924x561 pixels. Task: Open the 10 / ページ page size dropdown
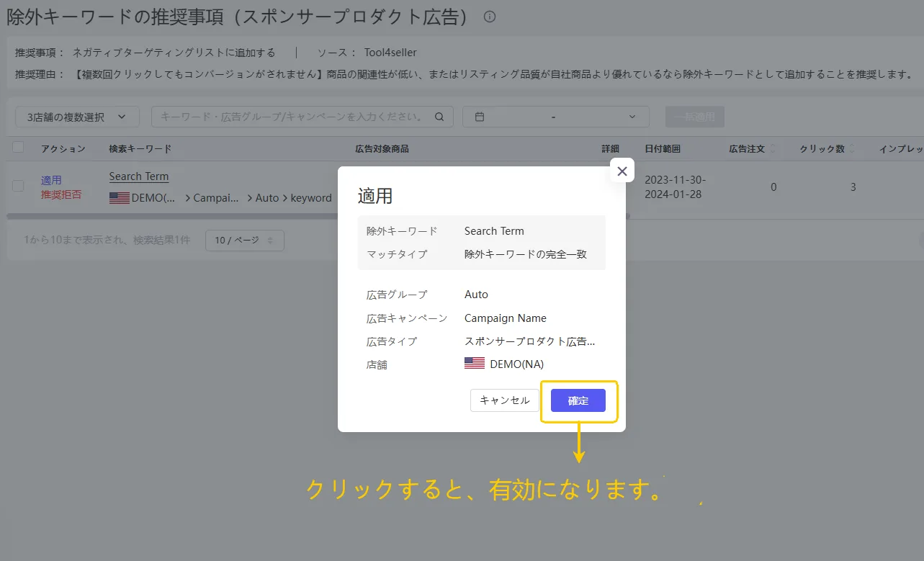pyautogui.click(x=245, y=241)
